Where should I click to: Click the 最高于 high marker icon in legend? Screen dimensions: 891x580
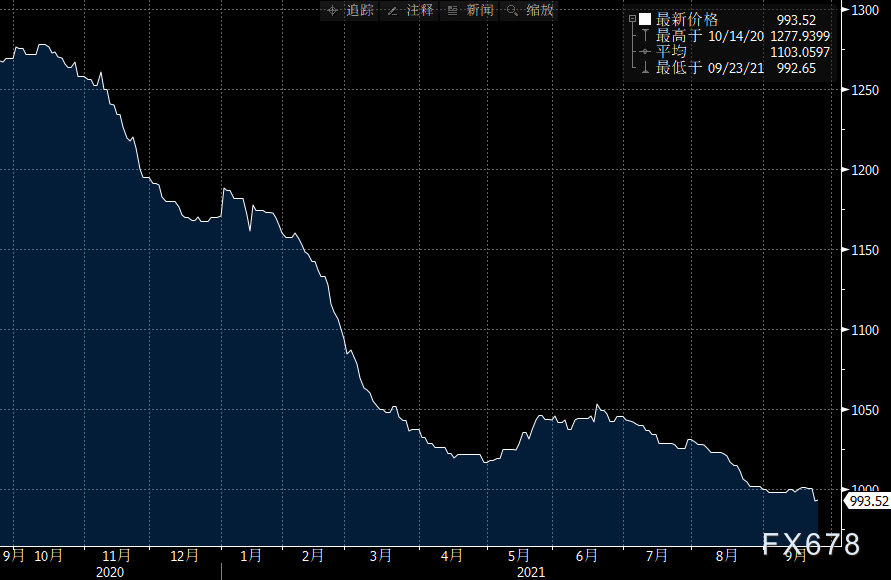click(x=645, y=35)
